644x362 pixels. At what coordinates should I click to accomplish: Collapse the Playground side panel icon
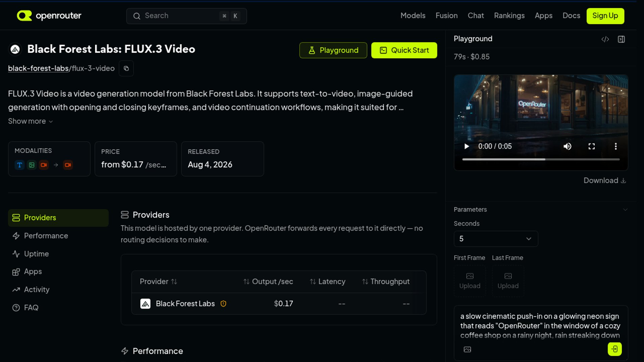621,39
